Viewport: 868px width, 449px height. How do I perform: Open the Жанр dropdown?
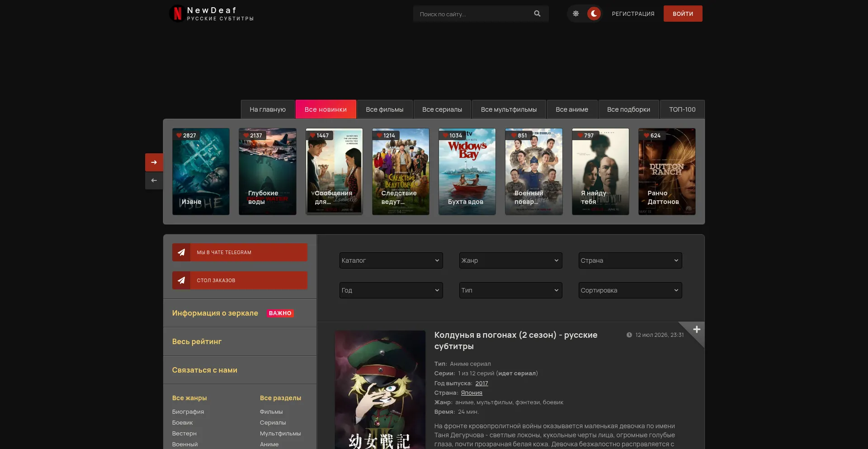511,260
